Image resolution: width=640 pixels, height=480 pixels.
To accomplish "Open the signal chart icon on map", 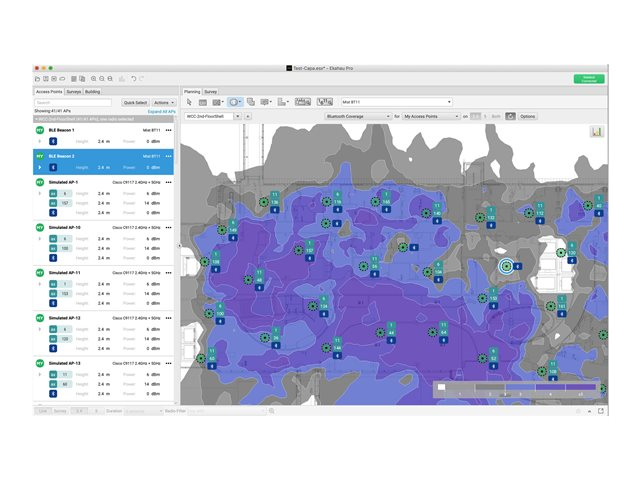I will 597,132.
